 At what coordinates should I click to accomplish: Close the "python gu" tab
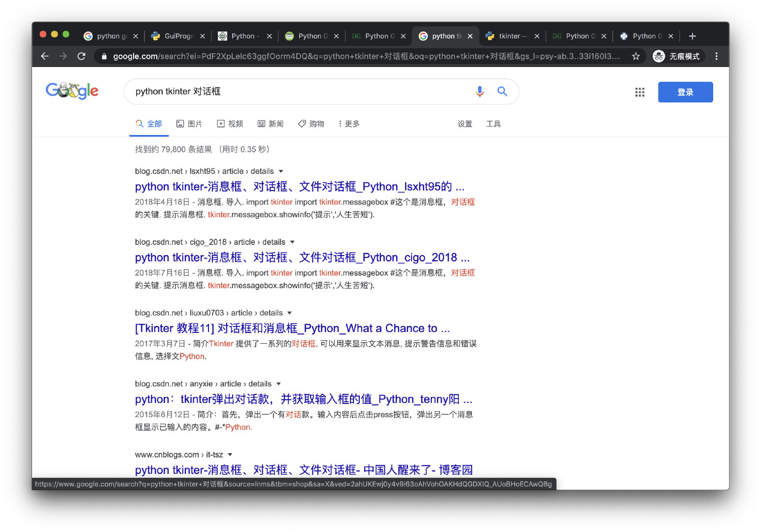tap(136, 36)
